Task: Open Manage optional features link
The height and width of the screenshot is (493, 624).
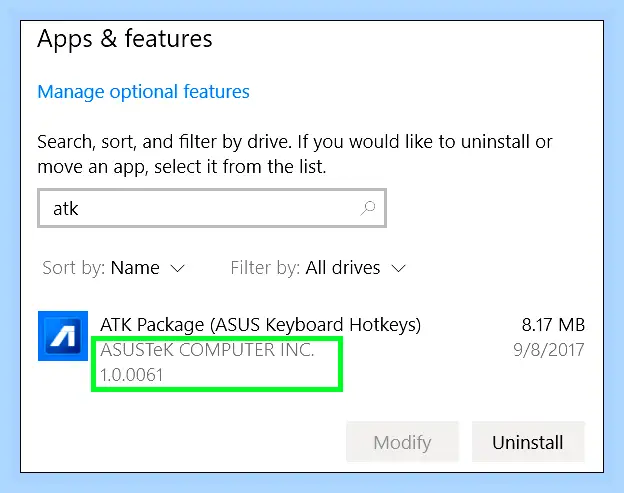Action: point(143,92)
